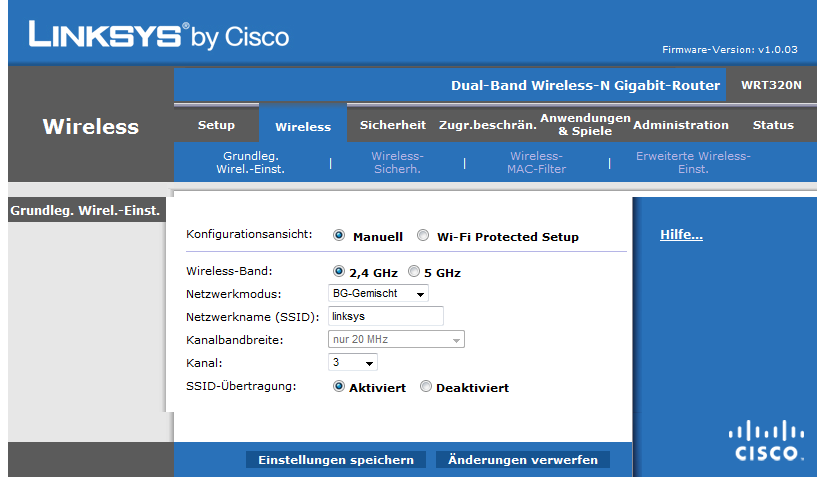
Task: Open the Netzwerkmodus BG-Gemischt dropdown
Action: 378,293
